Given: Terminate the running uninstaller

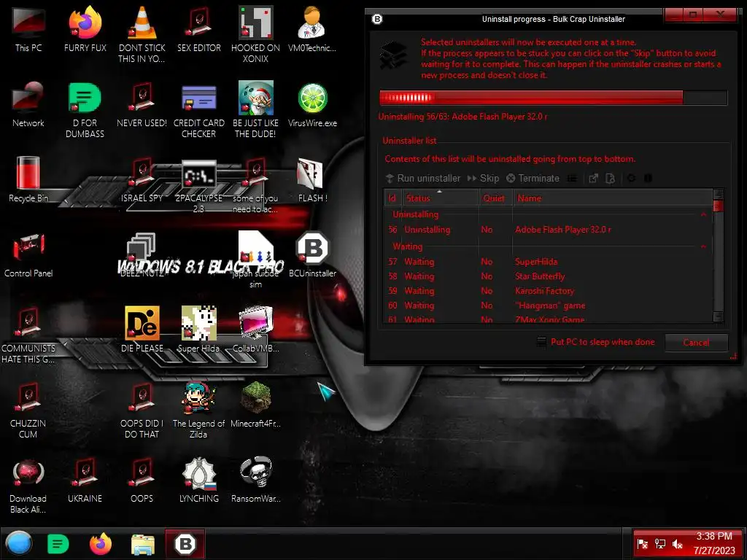Looking at the screenshot, I should [x=533, y=178].
